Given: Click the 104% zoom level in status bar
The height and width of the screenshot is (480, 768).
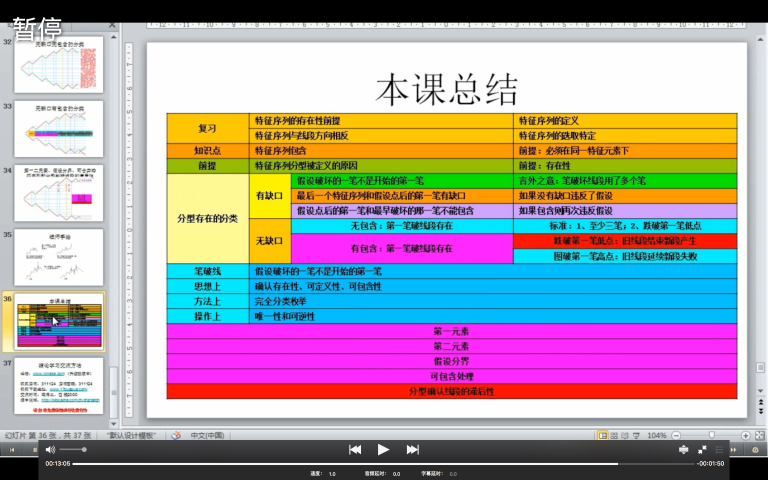Looking at the screenshot, I should [656, 435].
